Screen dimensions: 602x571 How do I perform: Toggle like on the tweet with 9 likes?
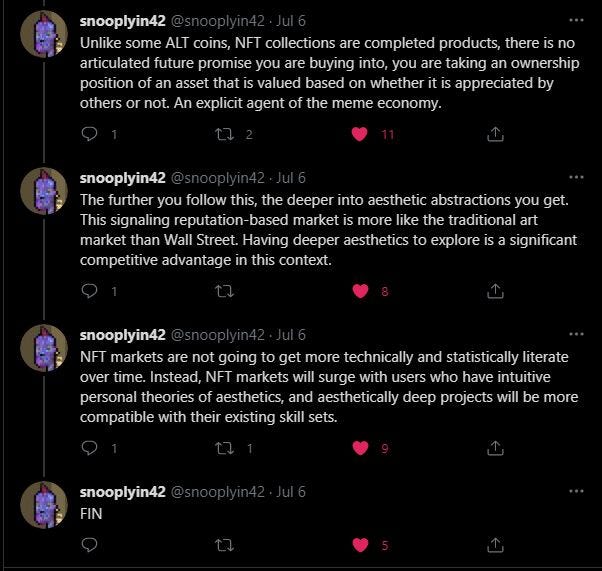360,448
